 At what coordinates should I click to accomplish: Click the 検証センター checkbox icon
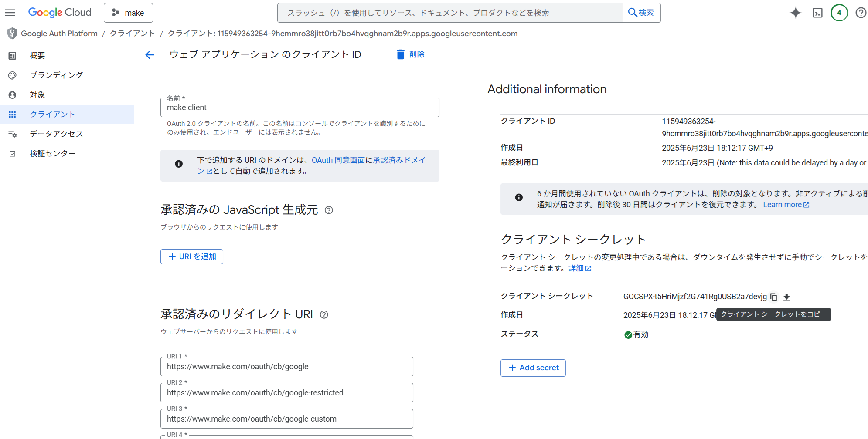click(12, 154)
